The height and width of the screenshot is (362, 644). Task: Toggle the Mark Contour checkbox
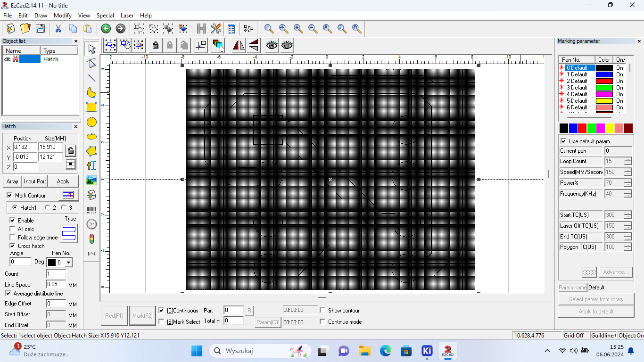9,195
